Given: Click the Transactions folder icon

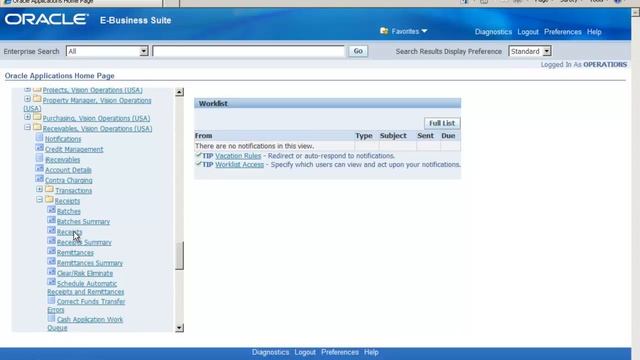Looking at the screenshot, I should pyautogui.click(x=49, y=189).
